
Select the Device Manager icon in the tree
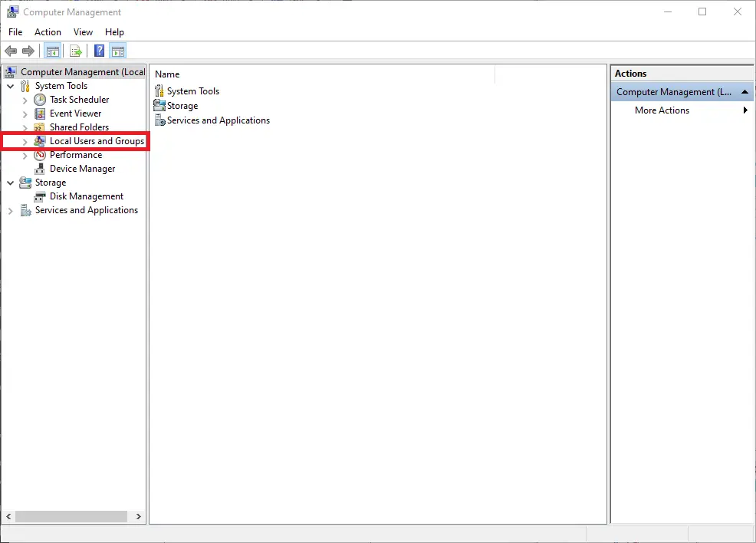point(39,168)
